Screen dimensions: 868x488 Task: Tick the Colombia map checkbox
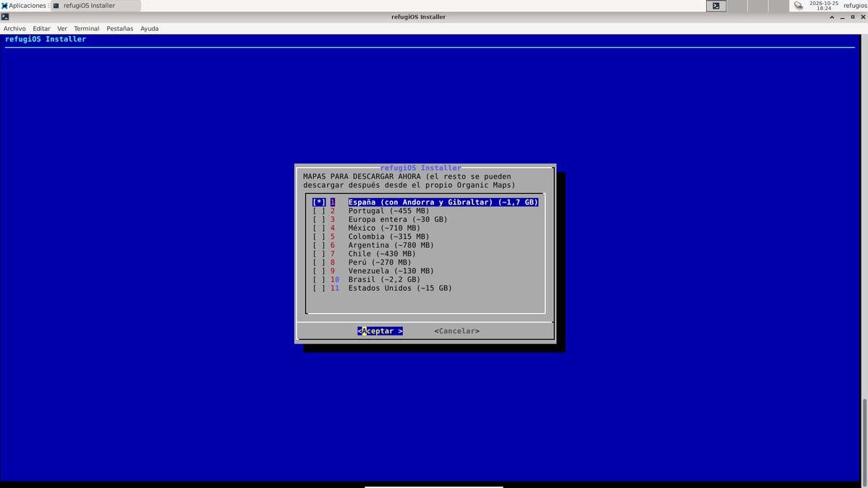pos(319,236)
